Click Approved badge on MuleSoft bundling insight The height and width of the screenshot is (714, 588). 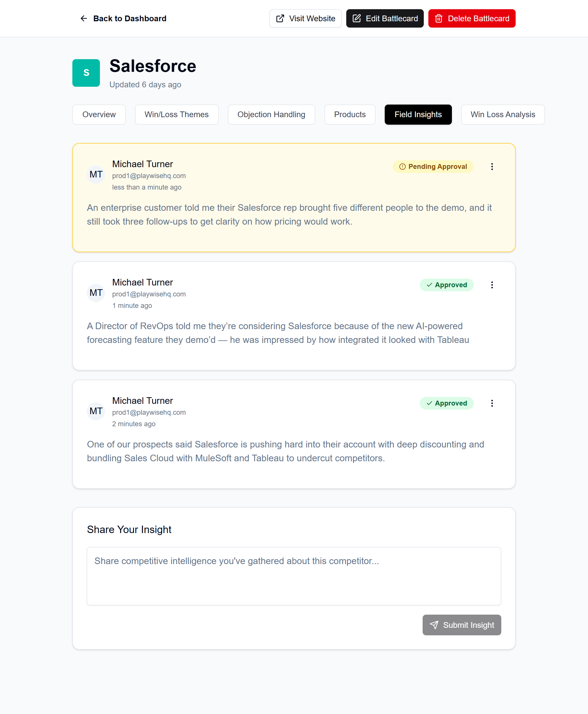point(446,403)
